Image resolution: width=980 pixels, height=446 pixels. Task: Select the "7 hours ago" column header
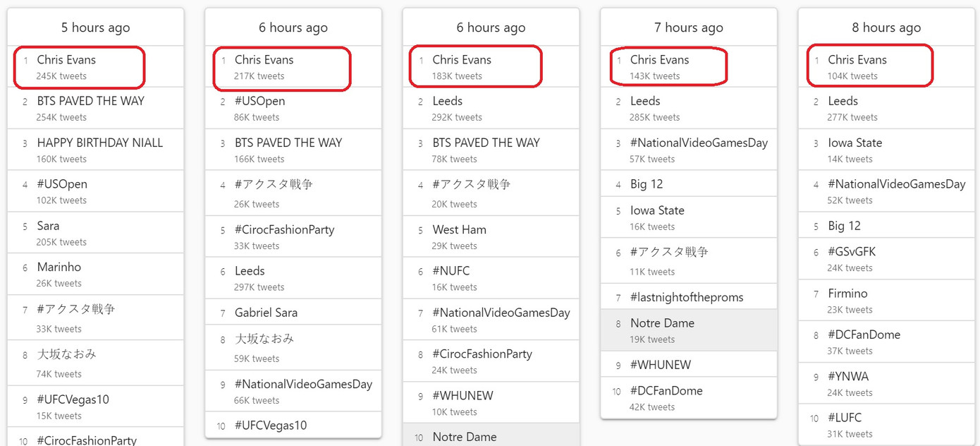coord(688,28)
